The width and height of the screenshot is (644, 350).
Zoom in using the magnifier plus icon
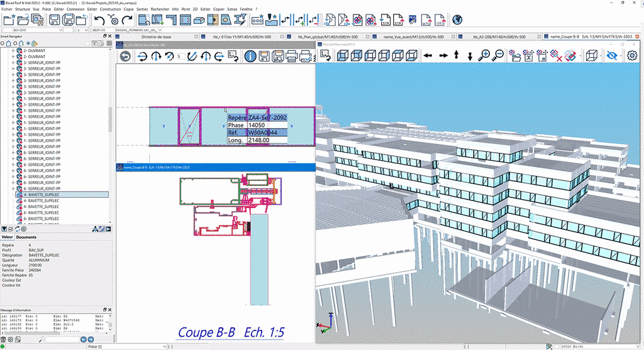tap(484, 56)
